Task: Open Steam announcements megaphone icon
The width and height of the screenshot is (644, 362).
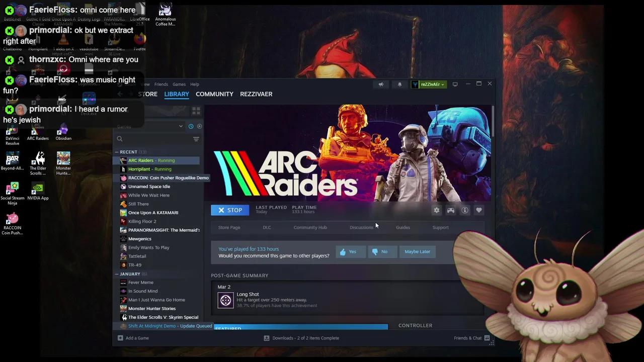Action: pos(381,84)
